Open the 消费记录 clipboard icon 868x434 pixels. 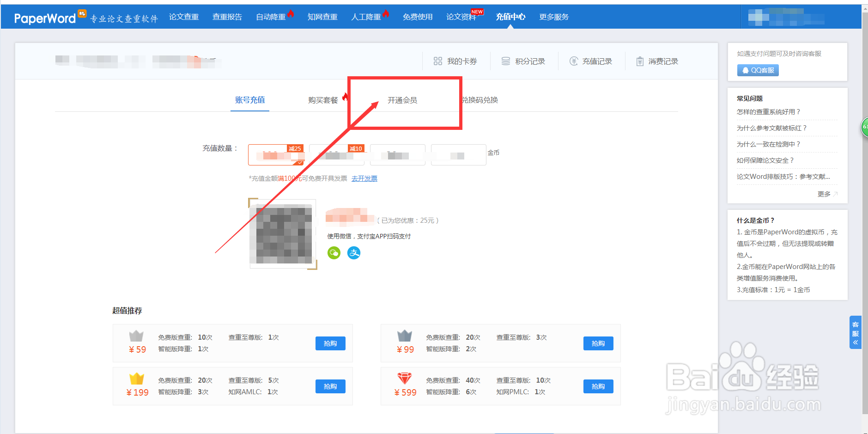pos(640,61)
